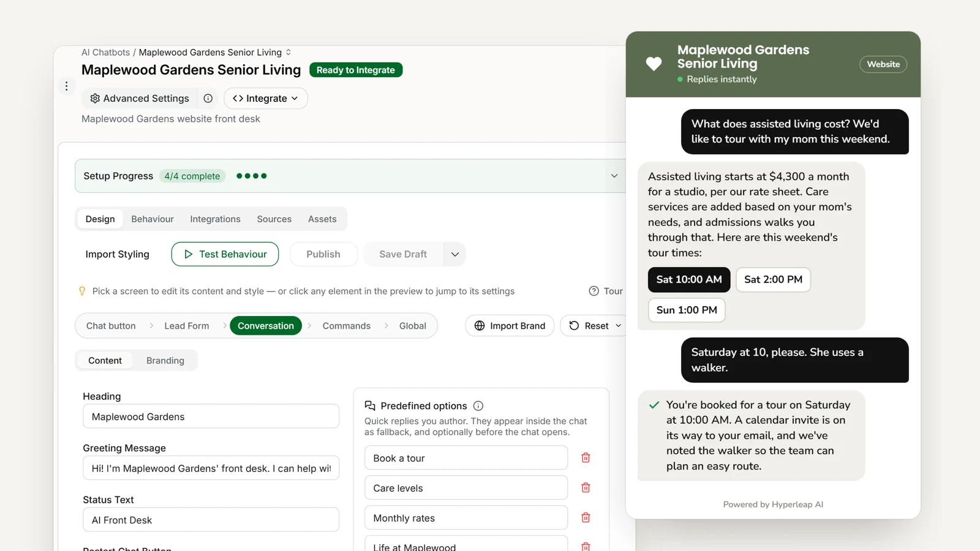Select the Lead Form screen step
The image size is (980, 551).
click(187, 326)
